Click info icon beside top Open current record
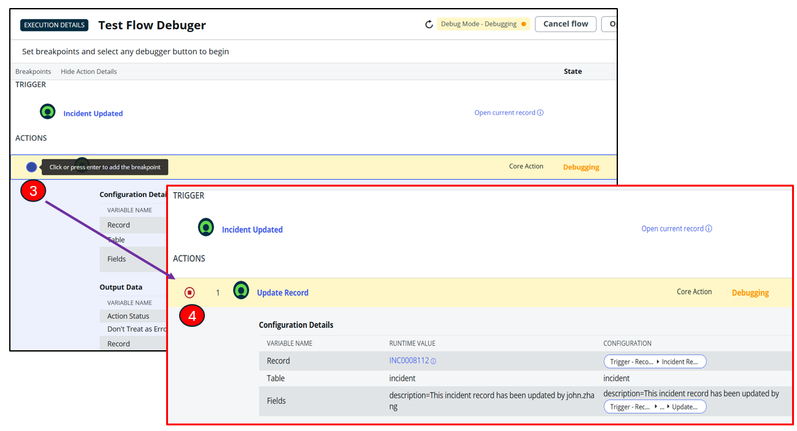Viewport: 797px width, 431px height. (541, 113)
